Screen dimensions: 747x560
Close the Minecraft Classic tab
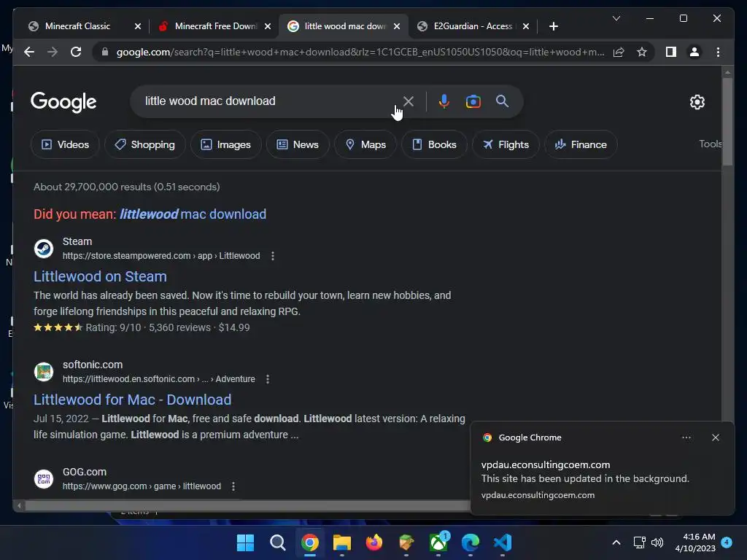138,26
